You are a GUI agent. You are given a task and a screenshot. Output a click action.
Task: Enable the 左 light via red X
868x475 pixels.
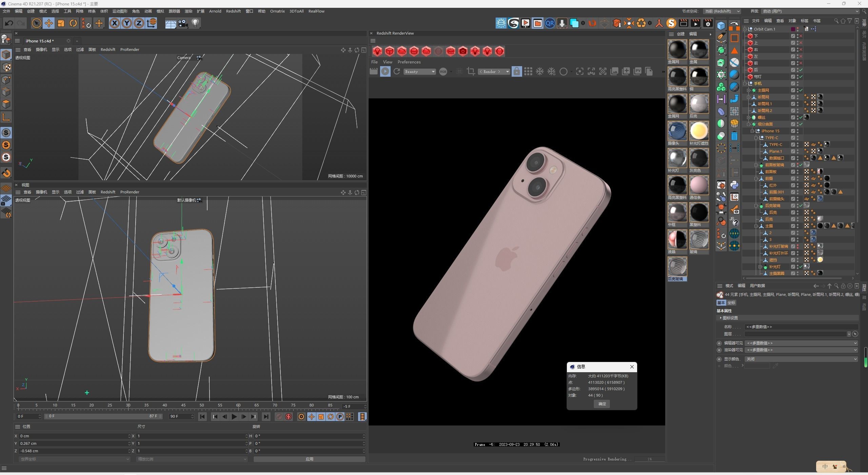(801, 56)
